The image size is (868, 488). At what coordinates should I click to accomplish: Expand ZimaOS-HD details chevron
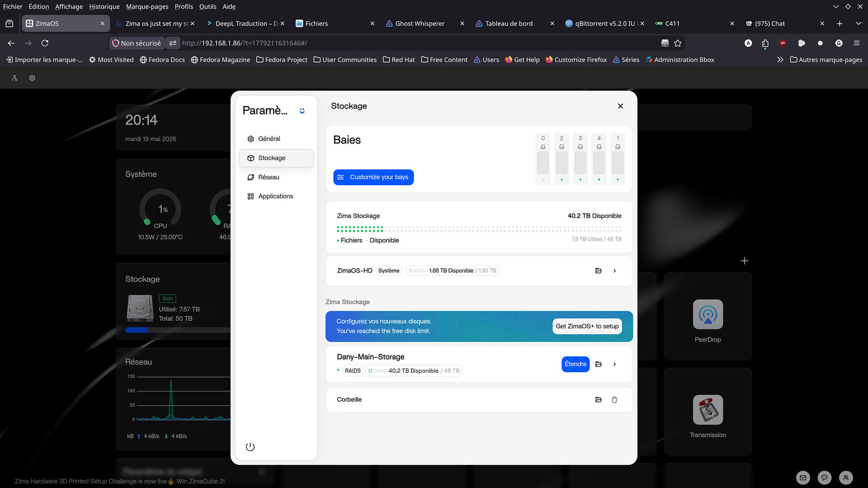click(614, 271)
